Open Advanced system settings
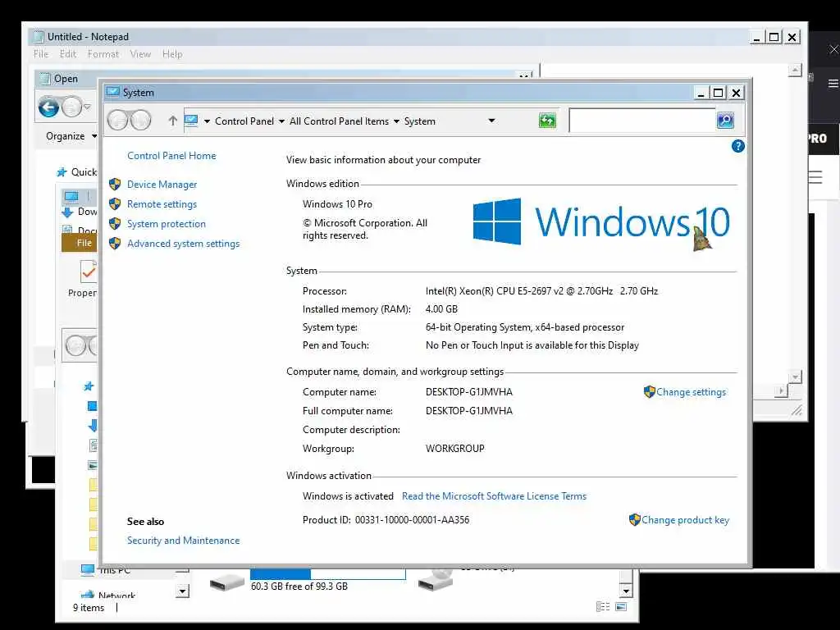 pyautogui.click(x=183, y=244)
